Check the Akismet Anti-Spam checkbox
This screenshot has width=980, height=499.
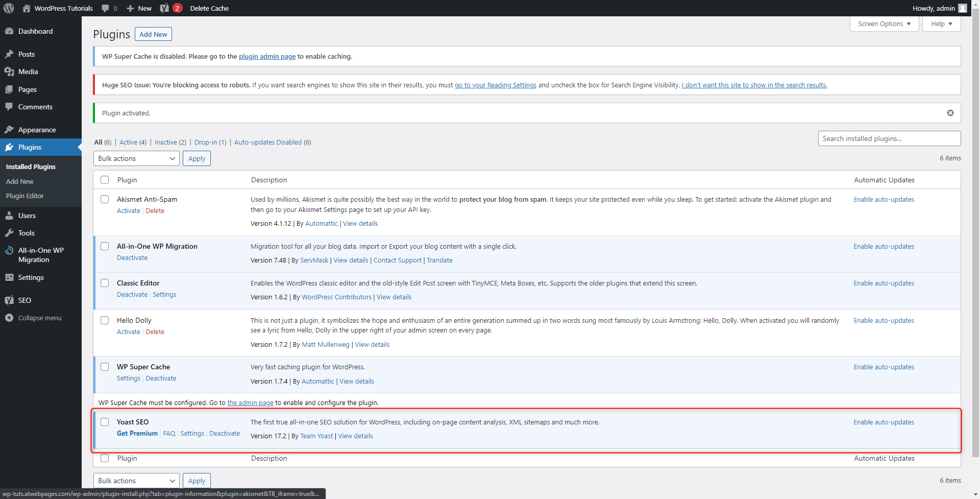(105, 199)
